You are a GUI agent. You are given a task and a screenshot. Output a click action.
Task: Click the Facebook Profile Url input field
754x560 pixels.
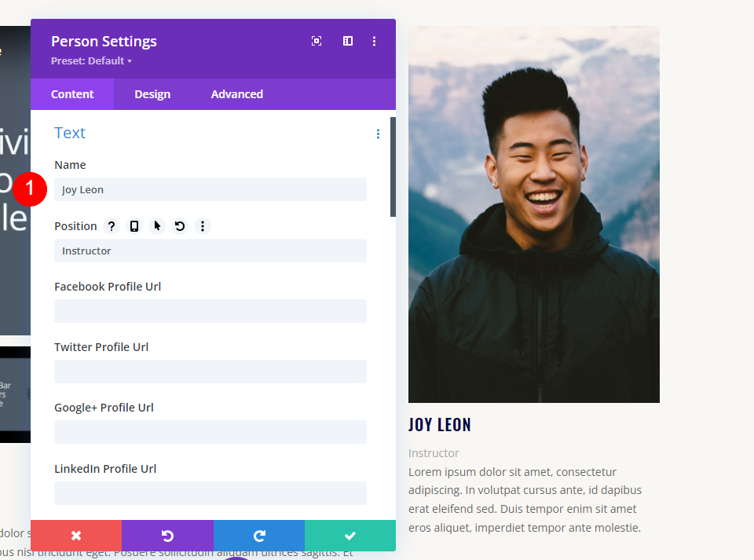point(210,311)
